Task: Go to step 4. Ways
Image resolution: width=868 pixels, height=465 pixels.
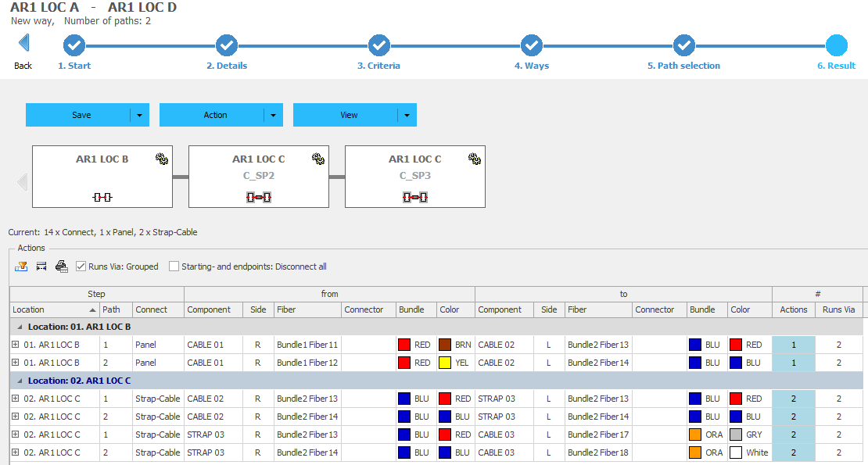Action: tap(532, 46)
